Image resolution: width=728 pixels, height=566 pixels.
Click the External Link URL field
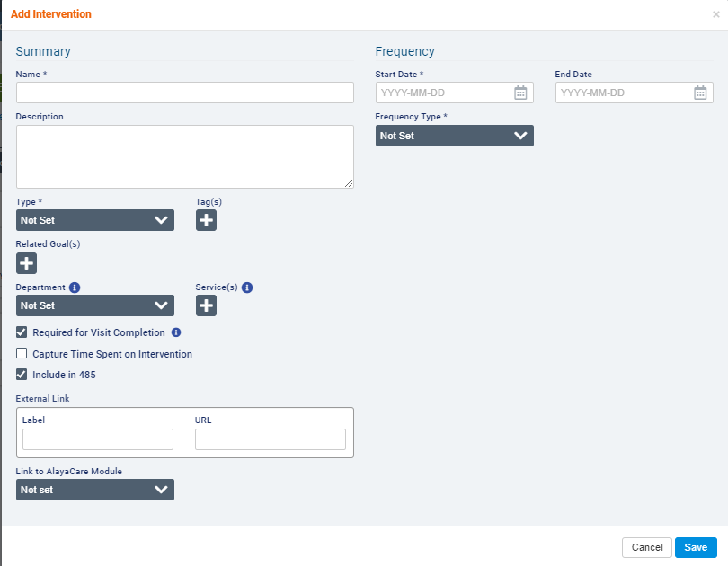271,439
